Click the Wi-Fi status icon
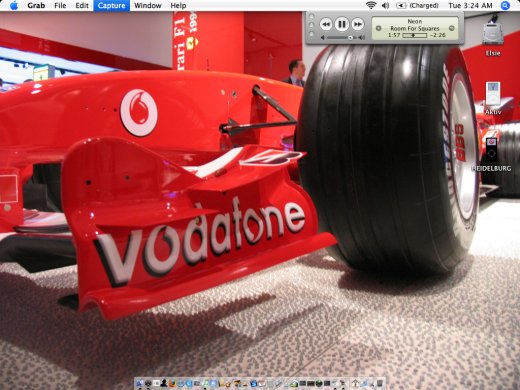The height and width of the screenshot is (390, 520). 371,5
